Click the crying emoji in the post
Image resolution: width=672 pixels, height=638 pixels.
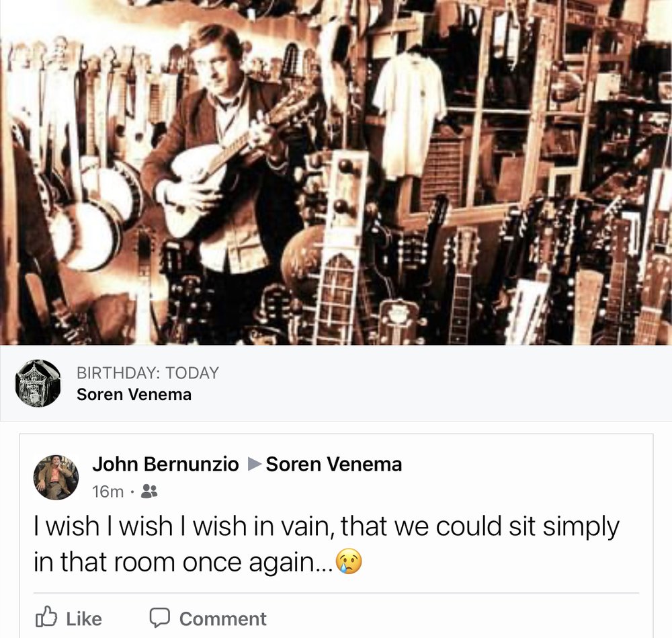(x=348, y=562)
